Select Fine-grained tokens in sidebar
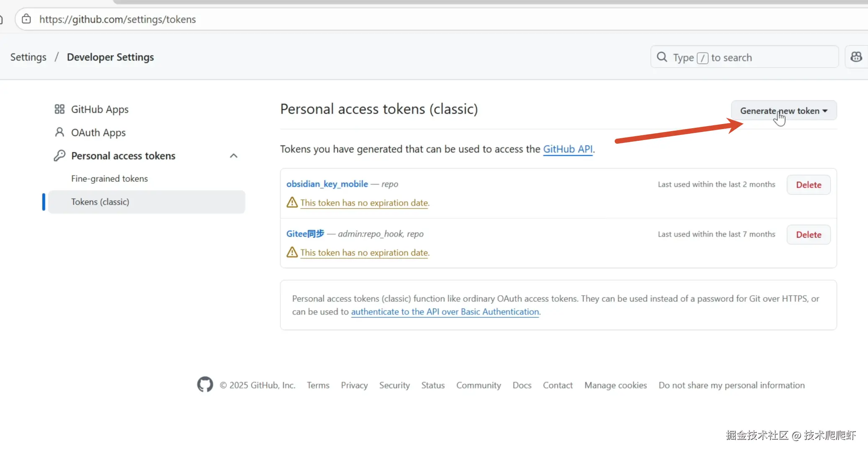 coord(109,179)
